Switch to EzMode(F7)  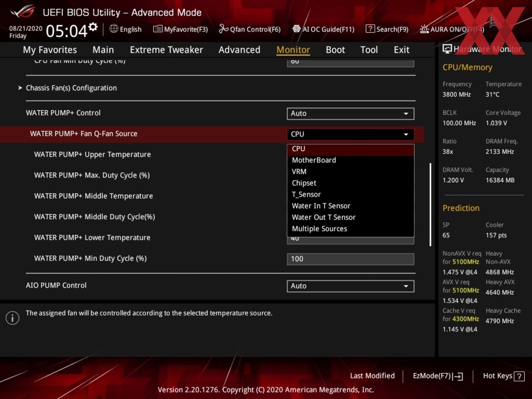coord(438,376)
